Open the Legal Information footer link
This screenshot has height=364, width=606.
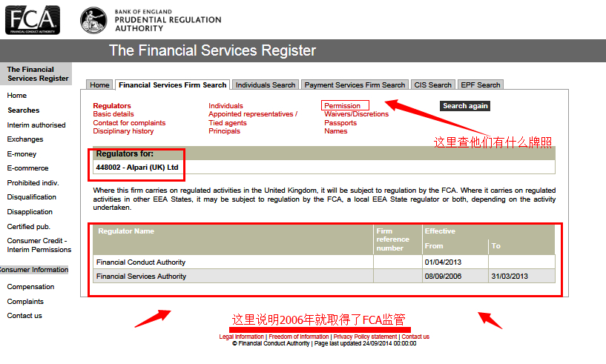click(241, 337)
